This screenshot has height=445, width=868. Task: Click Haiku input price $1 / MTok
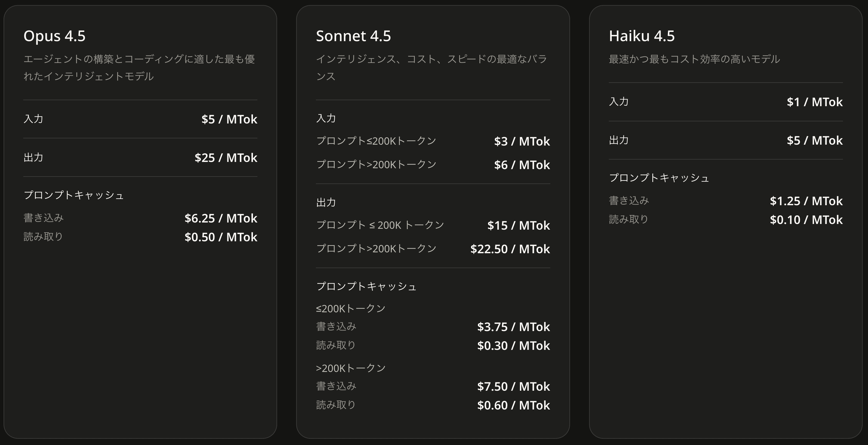[x=814, y=102]
